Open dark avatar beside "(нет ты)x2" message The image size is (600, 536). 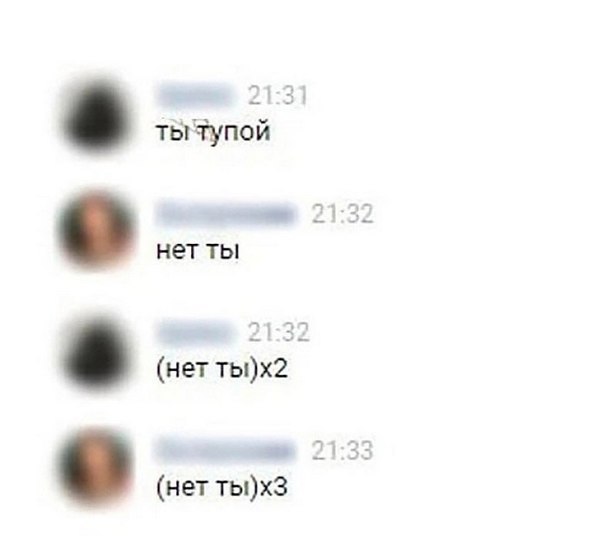[97, 352]
